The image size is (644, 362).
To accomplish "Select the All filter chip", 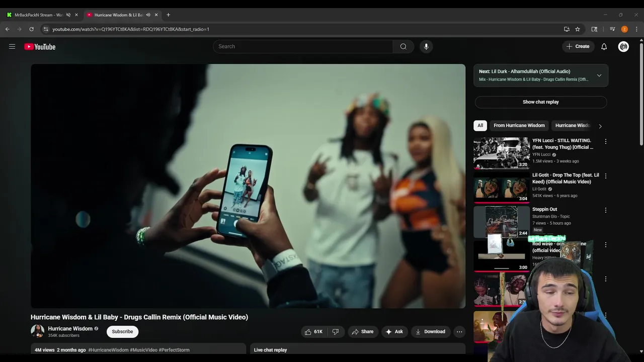I will (480, 126).
